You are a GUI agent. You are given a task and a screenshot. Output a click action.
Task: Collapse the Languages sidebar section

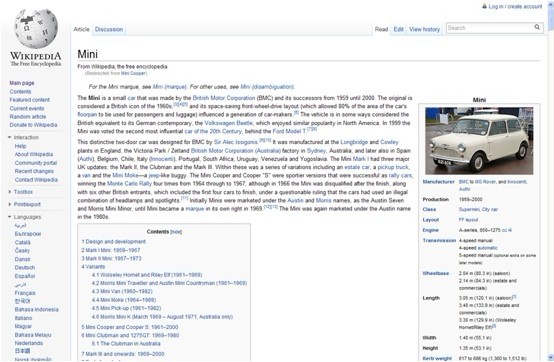(x=10, y=217)
